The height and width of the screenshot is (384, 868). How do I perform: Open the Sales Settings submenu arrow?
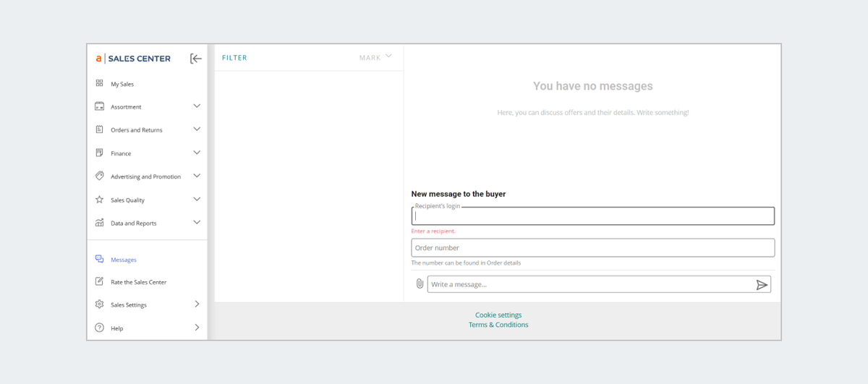[x=197, y=304]
